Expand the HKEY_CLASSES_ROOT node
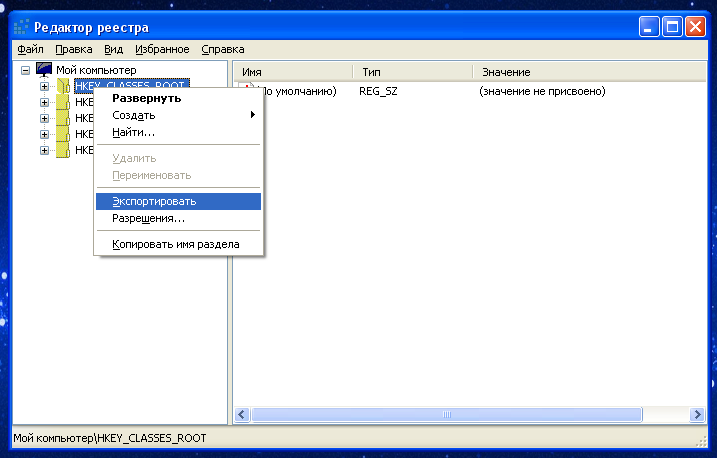The image size is (717, 458). coord(44,86)
